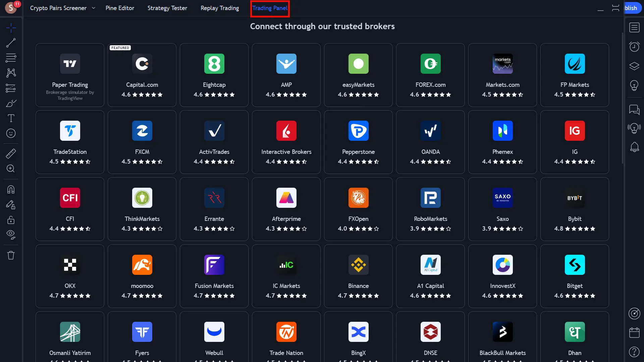Open the emoji icons tool

pyautogui.click(x=11, y=133)
